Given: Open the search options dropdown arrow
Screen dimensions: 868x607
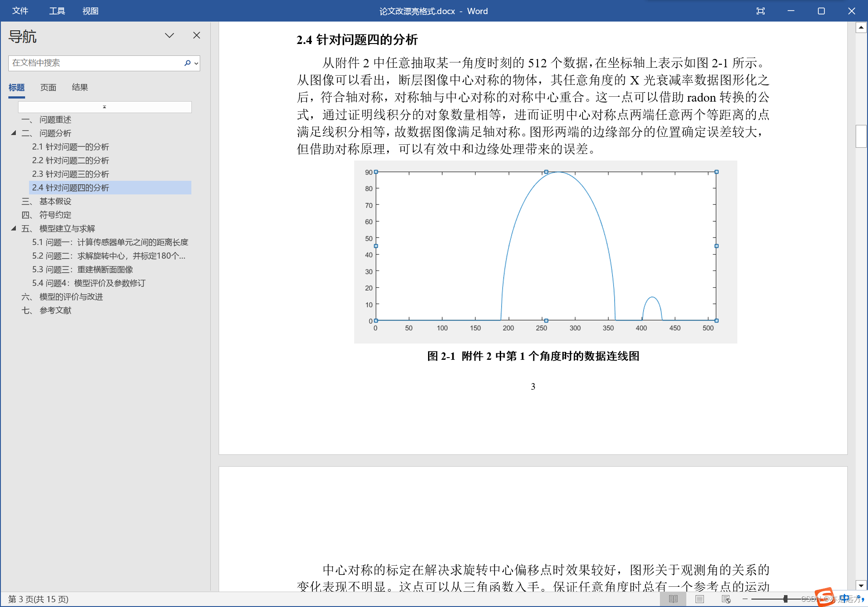Looking at the screenshot, I should [x=196, y=63].
